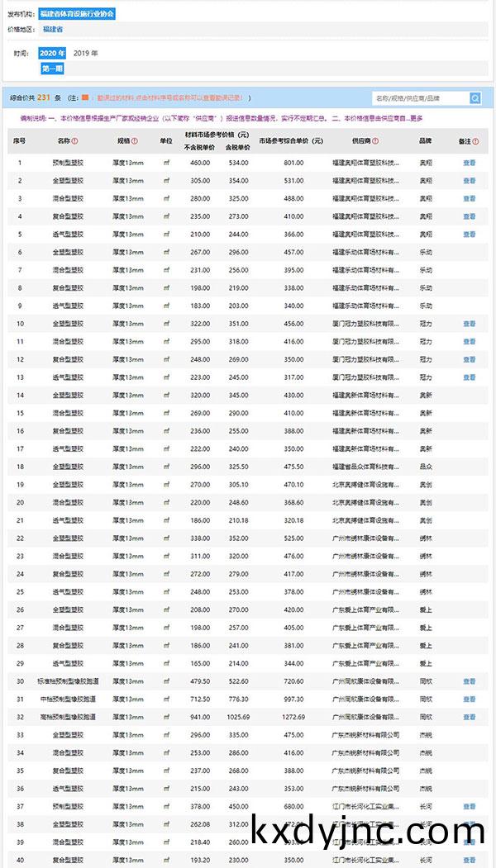The width and height of the screenshot is (496, 868).
Task: Open 标准档预制型橡胶跑道 material name in row 30
Action: 67,681
